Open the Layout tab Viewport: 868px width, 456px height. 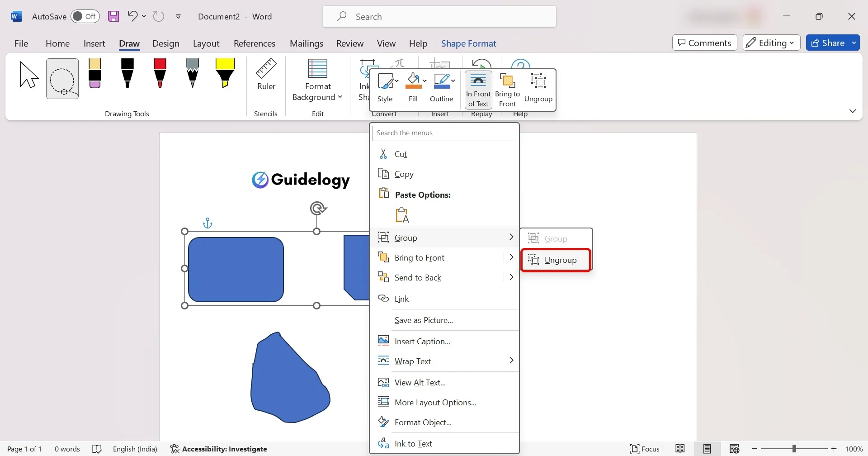pyautogui.click(x=206, y=43)
